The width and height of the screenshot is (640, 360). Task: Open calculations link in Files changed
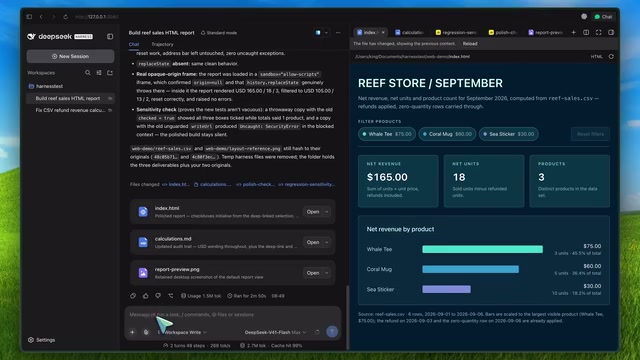point(213,184)
